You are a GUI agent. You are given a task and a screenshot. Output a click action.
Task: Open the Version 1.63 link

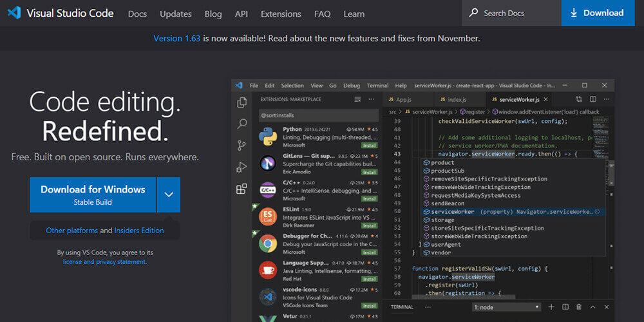[x=177, y=39]
